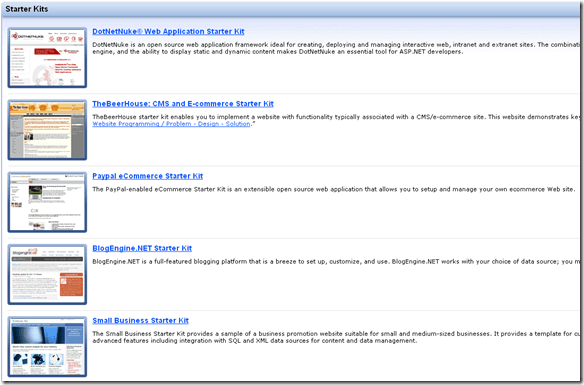
Task: Open the DotNetNuke Web Application Starter Kit link
Action: point(168,32)
